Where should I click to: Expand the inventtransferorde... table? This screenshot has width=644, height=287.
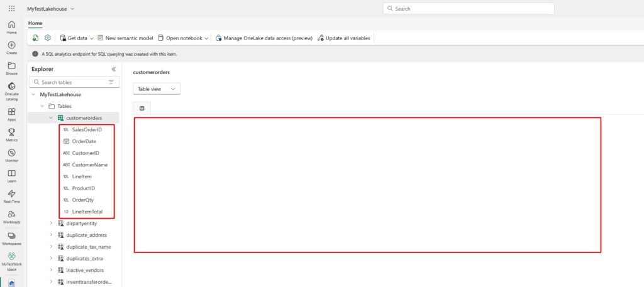[51, 282]
